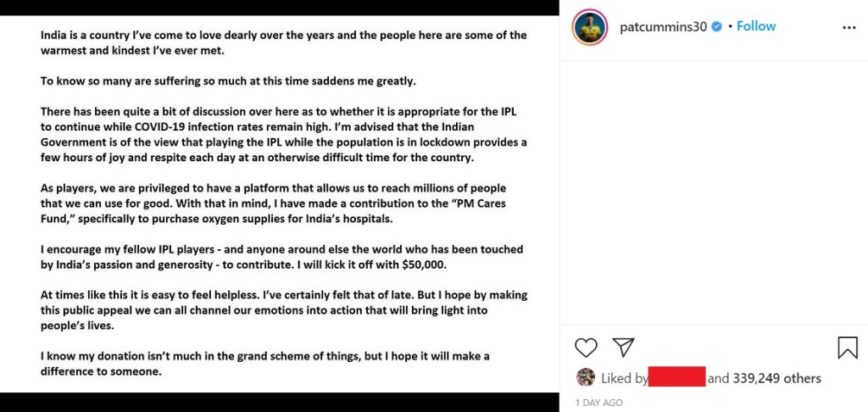Click the small liker avatar beside Liked by
Image resolution: width=868 pixels, height=412 pixels.
point(585,377)
